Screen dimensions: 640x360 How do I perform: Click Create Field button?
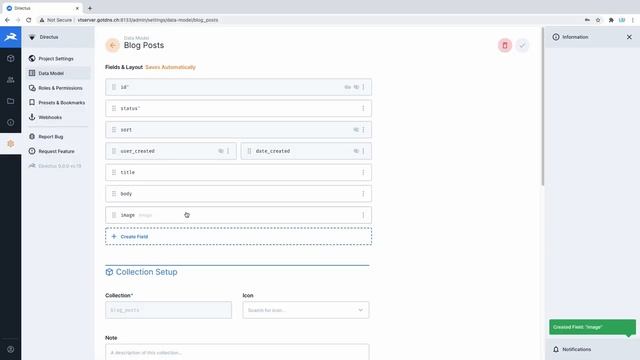coord(238,236)
